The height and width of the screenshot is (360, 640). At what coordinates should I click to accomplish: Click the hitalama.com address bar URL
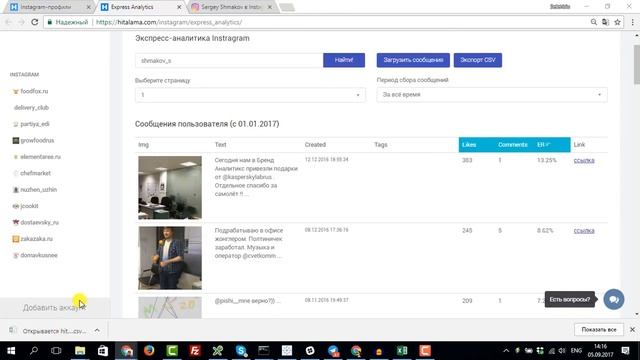pos(169,22)
